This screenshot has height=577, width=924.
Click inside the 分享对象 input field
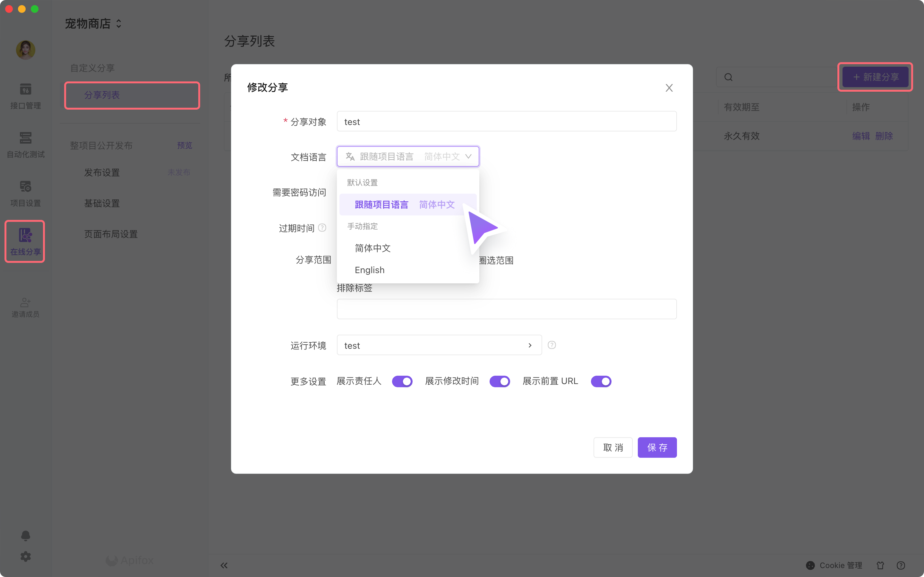[x=506, y=121]
